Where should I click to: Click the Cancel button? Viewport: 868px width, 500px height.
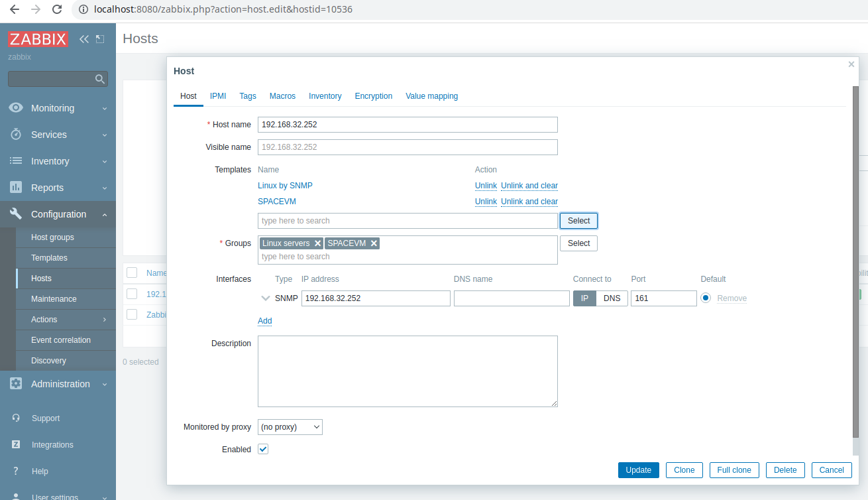[832, 470]
